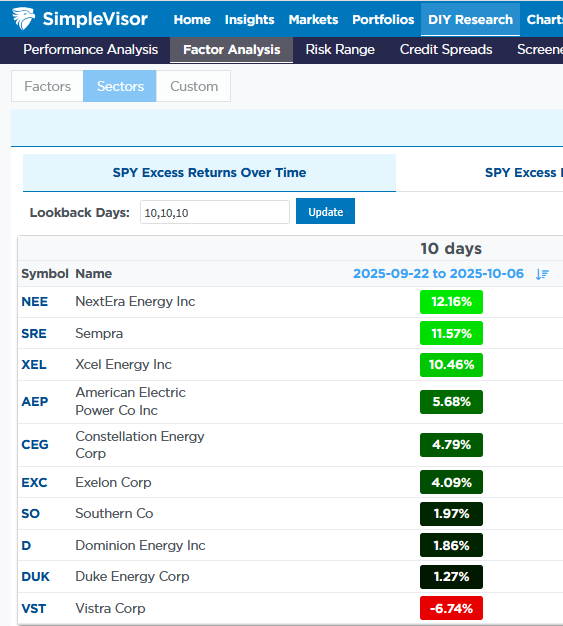The height and width of the screenshot is (626, 563).
Task: Open the AEP symbol link
Action: click(35, 402)
